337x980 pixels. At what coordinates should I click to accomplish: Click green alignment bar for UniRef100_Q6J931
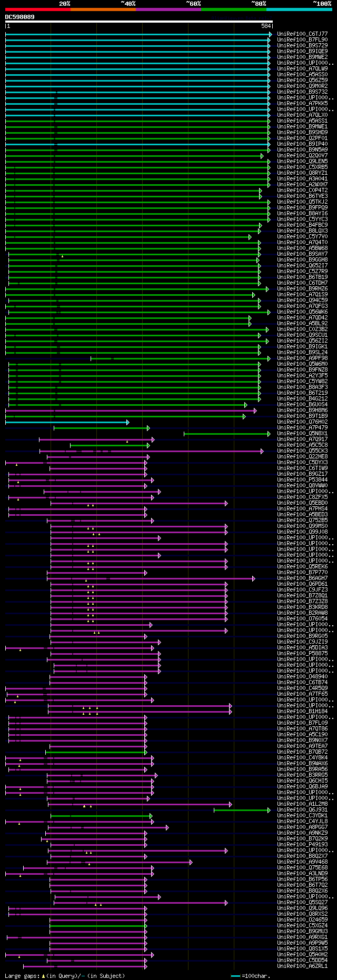point(242,810)
